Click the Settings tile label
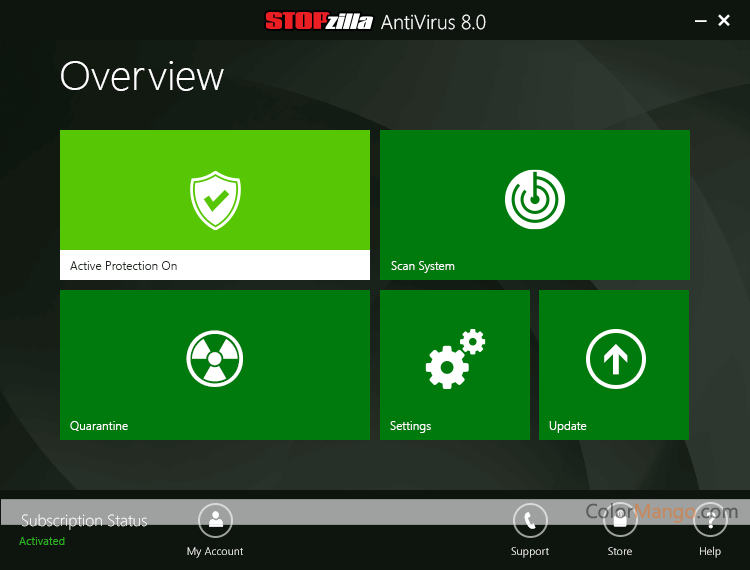Screen dimensions: 750x570 pos(410,426)
